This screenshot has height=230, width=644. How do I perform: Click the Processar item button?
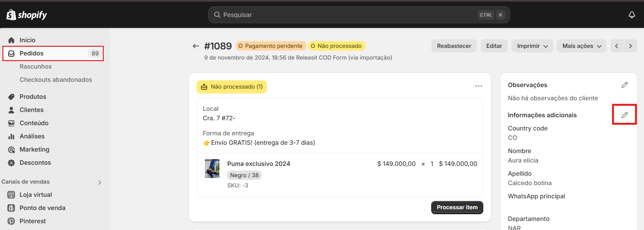(457, 207)
